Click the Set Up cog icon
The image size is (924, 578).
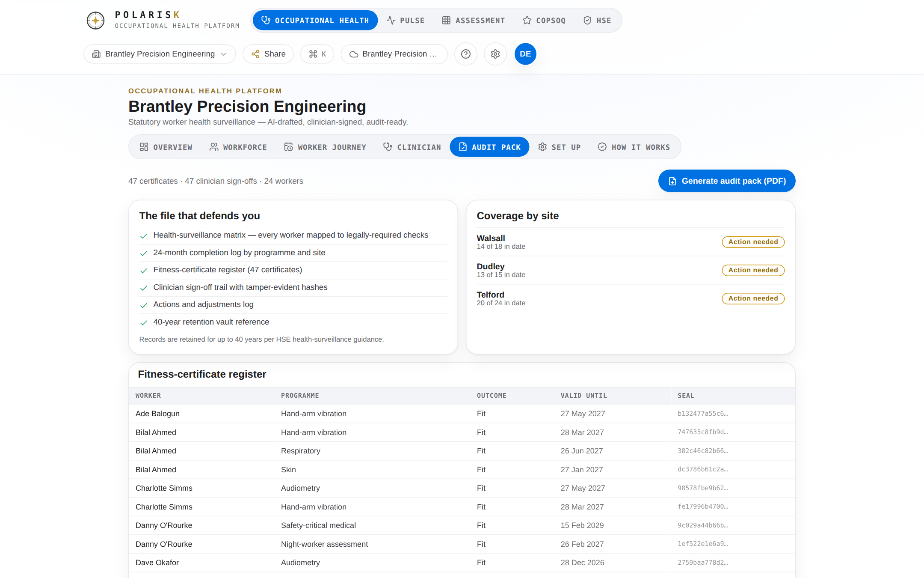click(542, 147)
